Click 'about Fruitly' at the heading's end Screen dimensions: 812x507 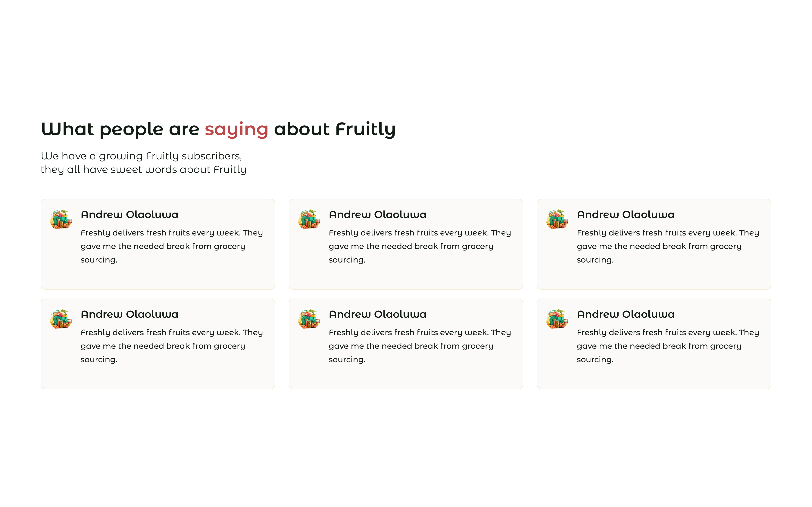click(335, 129)
